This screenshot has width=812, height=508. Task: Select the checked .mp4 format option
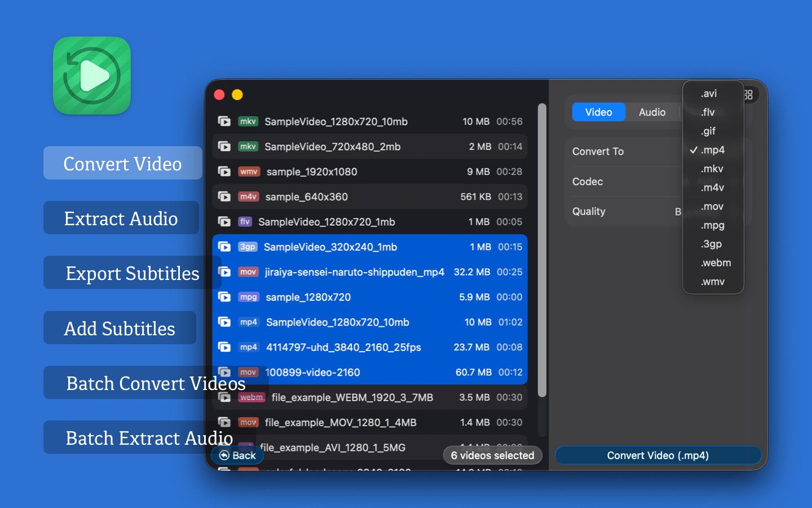click(712, 150)
